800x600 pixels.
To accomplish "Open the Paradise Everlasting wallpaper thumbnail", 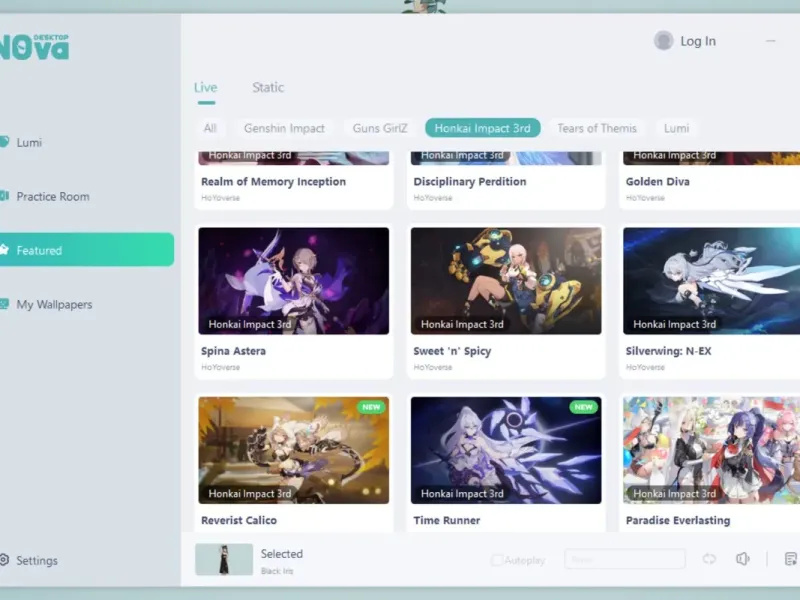I will pyautogui.click(x=711, y=451).
